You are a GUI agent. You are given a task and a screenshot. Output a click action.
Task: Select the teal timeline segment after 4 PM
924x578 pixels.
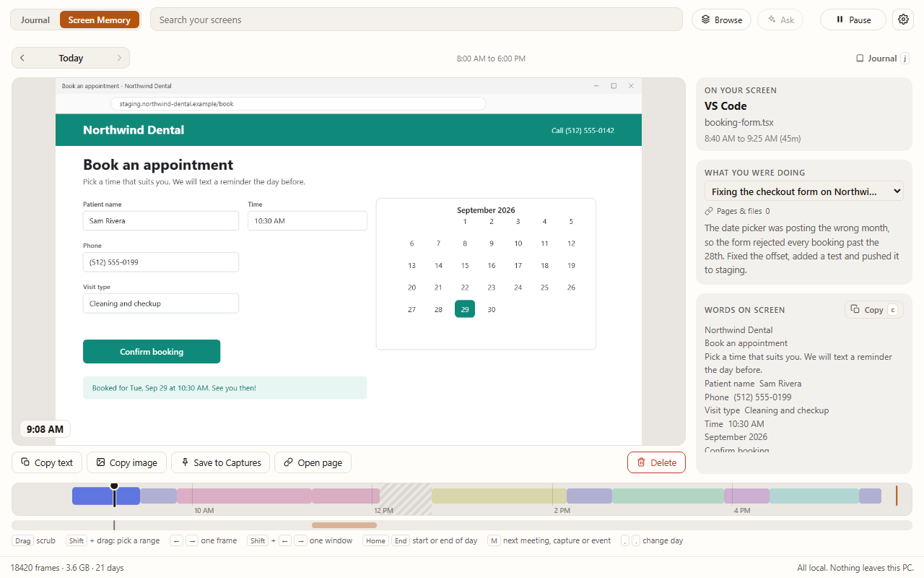coord(814,496)
